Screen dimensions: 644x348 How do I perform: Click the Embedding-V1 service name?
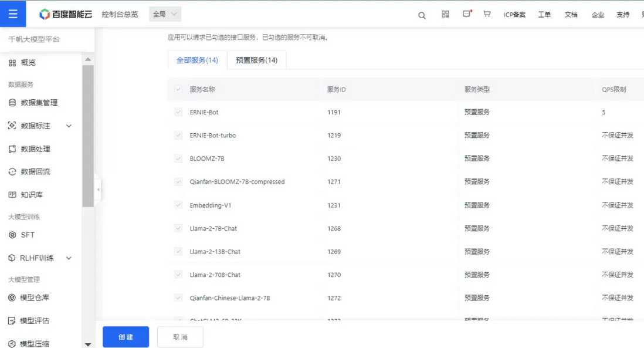[x=211, y=205]
